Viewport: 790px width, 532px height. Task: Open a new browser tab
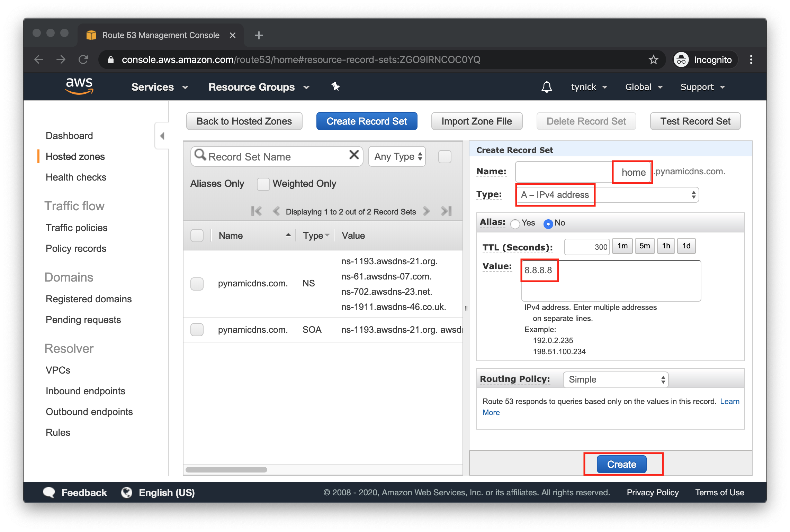[x=259, y=35]
